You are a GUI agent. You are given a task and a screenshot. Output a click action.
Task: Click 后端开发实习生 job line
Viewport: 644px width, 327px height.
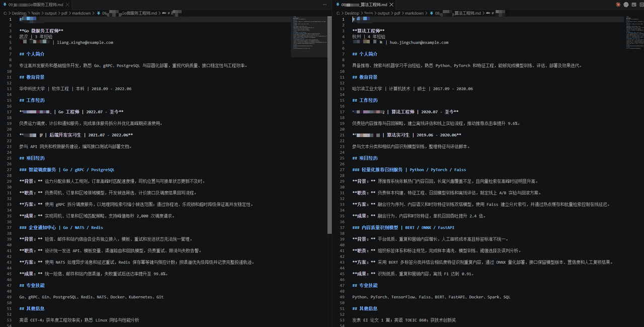click(x=76, y=135)
